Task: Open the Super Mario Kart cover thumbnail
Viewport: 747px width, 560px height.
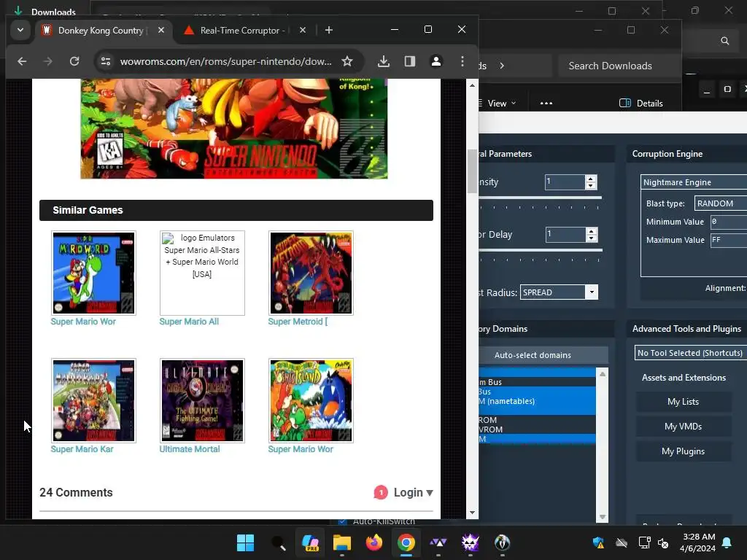Action: point(93,400)
